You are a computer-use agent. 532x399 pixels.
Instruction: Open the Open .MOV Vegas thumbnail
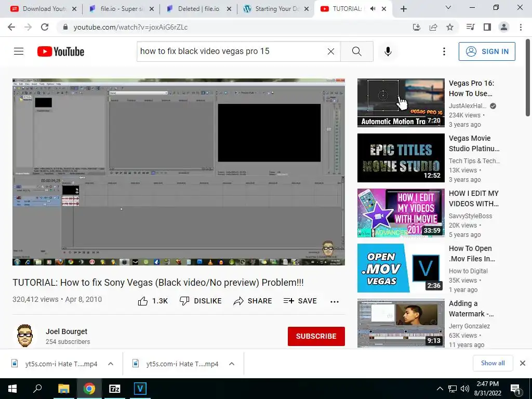pyautogui.click(x=401, y=268)
